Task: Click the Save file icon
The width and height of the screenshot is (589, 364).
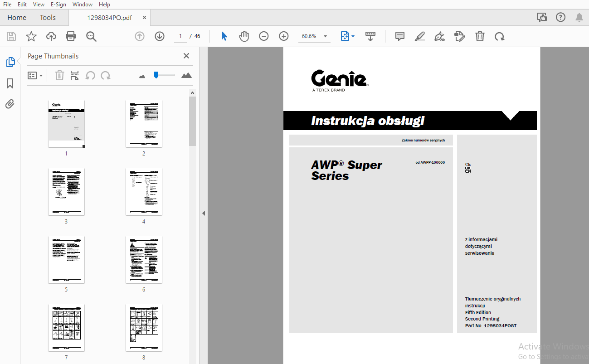Action: 11,36
